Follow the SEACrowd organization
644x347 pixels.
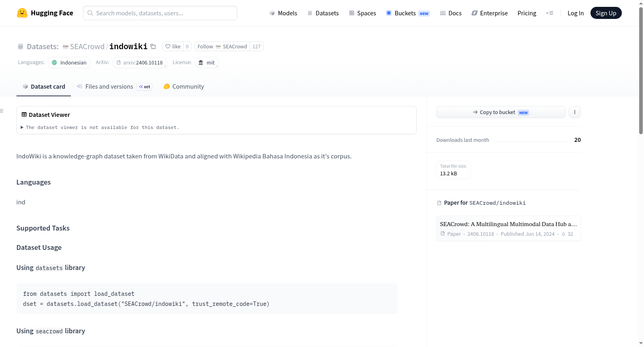point(222,46)
